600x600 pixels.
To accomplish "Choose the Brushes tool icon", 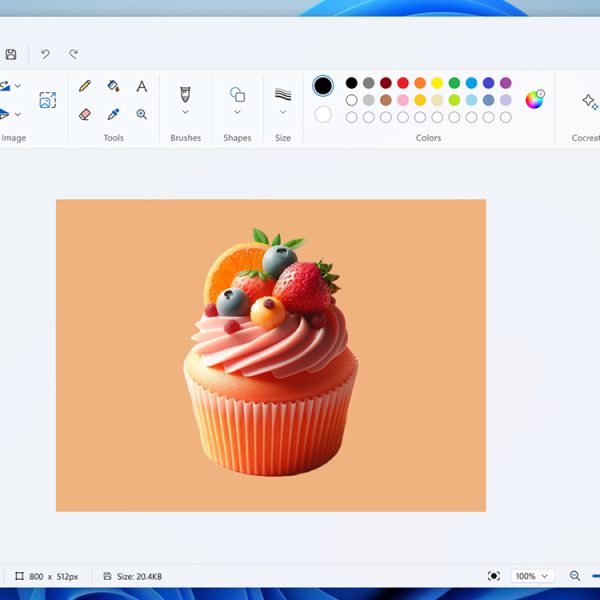I will pyautogui.click(x=185, y=94).
